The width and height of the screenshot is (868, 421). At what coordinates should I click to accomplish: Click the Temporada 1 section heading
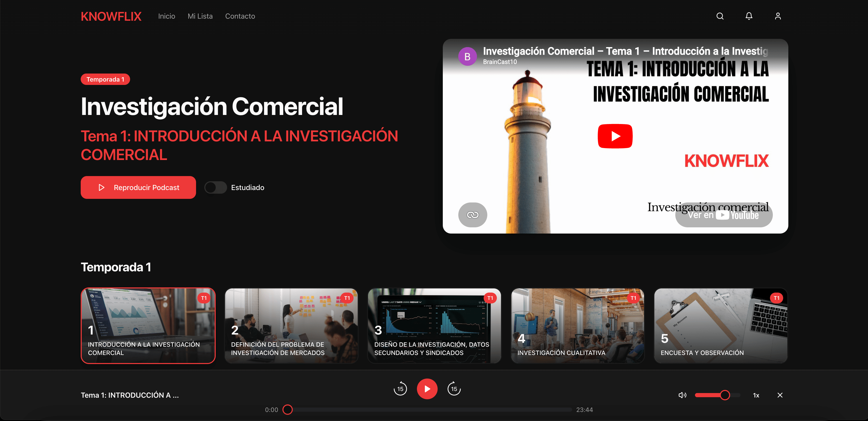pyautogui.click(x=116, y=267)
